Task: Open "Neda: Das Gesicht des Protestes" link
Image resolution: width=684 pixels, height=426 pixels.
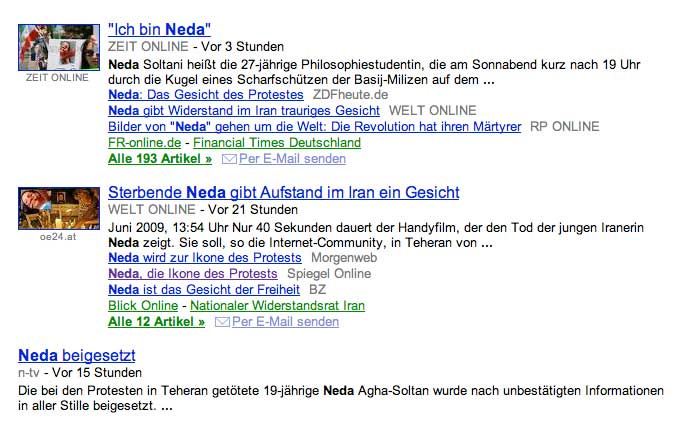Action: click(x=205, y=94)
